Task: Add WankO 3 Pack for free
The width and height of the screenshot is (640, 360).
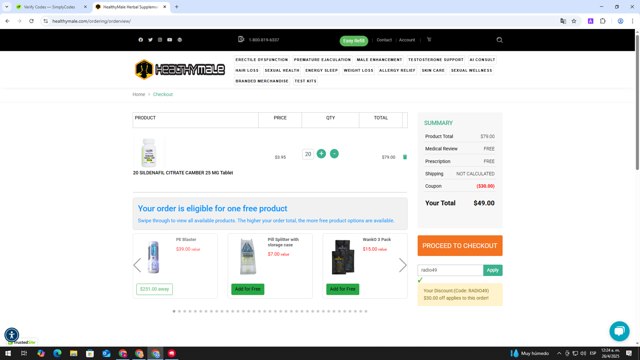Action: pyautogui.click(x=342, y=289)
